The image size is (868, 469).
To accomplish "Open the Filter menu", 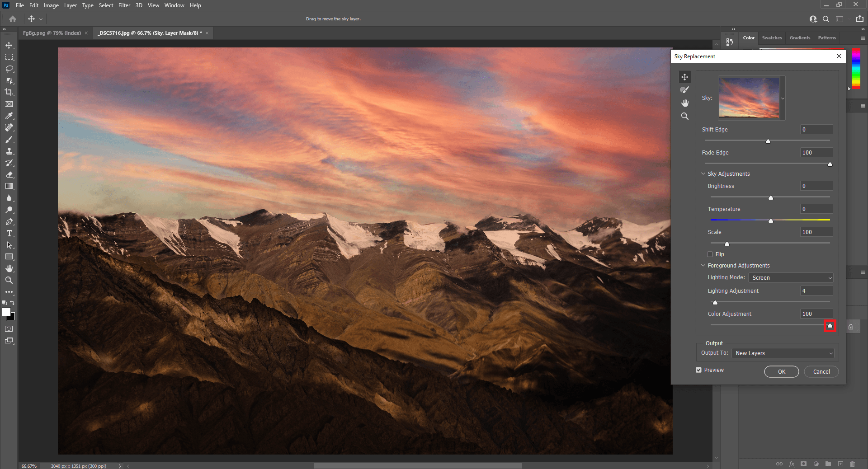I will pyautogui.click(x=124, y=5).
